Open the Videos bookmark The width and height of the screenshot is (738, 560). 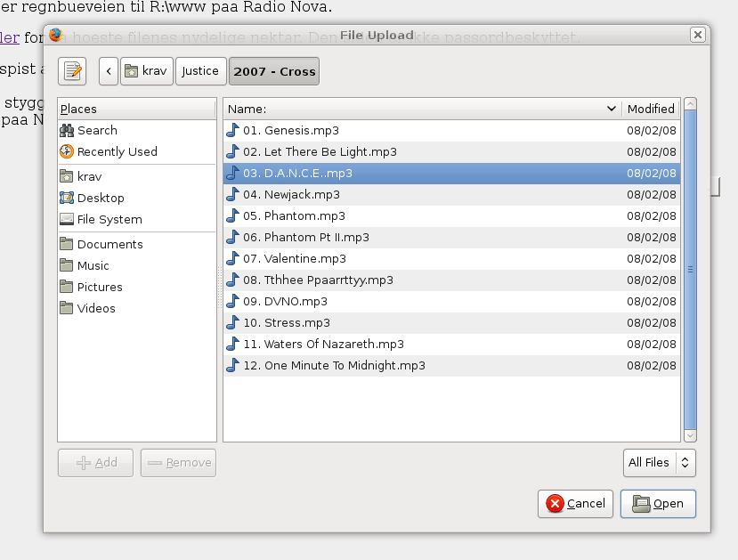coord(137,308)
